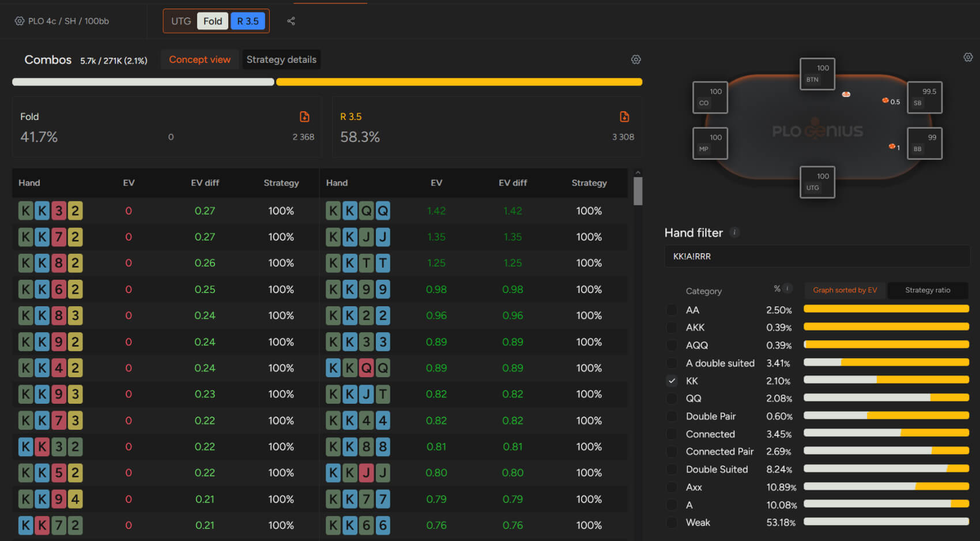The image size is (980, 541).
Task: Check the Double Suited category checkbox
Action: tap(672, 469)
